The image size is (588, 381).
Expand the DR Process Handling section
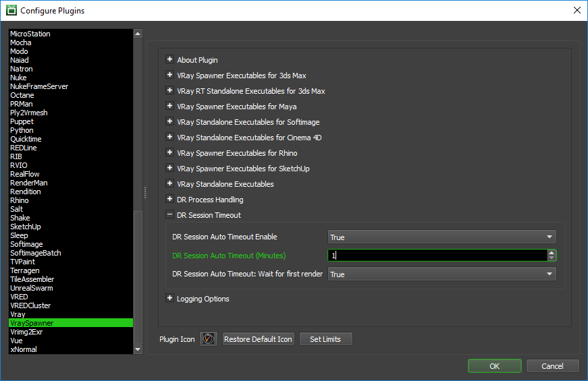point(170,200)
